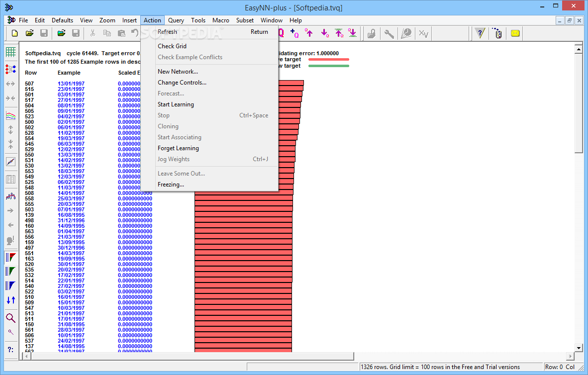
Task: Click the question-mark colon help icon
Action: pyautogui.click(x=11, y=350)
